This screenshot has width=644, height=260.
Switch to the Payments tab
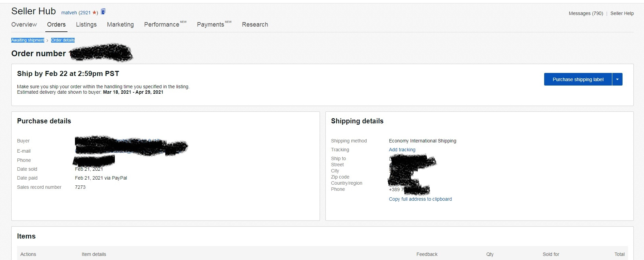210,25
